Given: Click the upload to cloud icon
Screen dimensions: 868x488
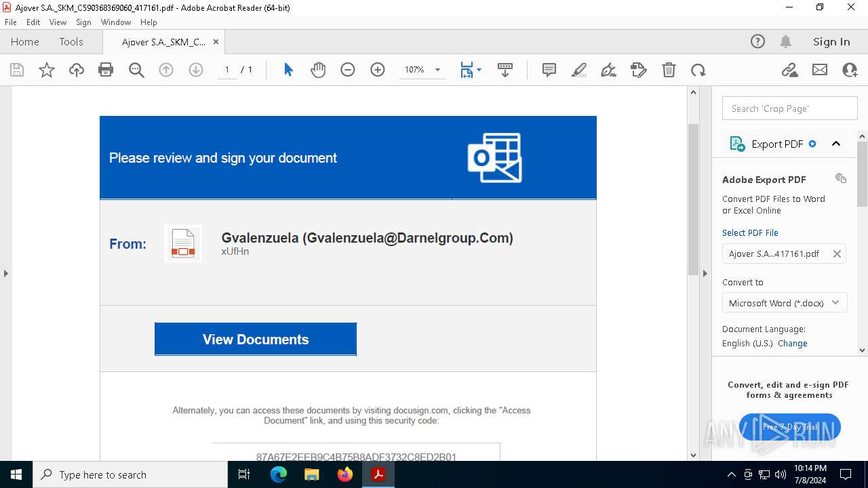Looking at the screenshot, I should point(77,70).
